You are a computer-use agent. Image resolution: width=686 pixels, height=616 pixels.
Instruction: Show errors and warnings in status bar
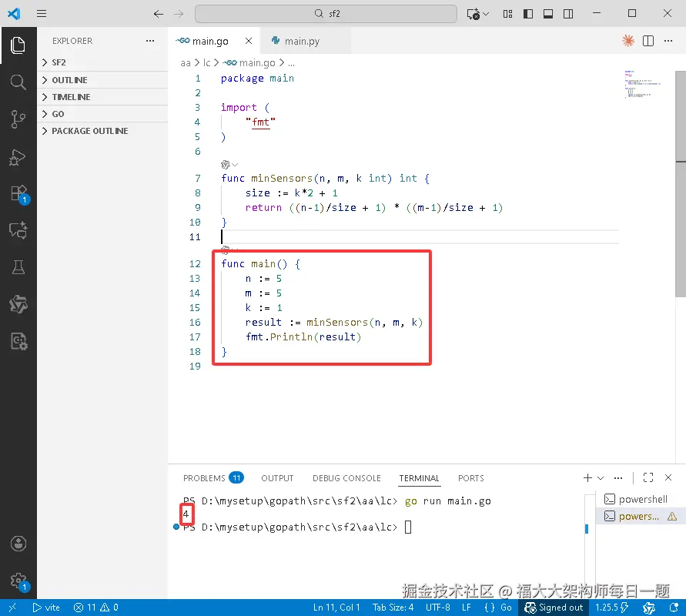click(95, 608)
